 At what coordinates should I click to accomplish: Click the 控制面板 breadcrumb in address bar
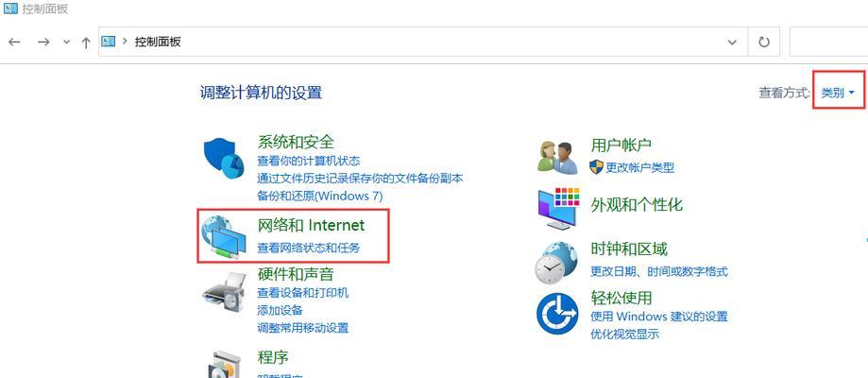tap(158, 42)
